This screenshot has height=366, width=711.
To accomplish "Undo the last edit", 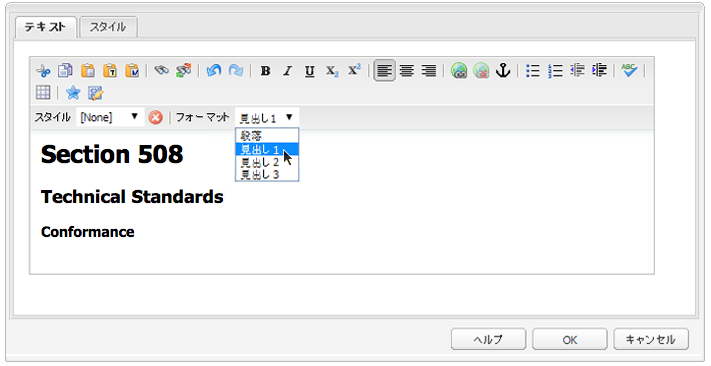I will pos(214,71).
